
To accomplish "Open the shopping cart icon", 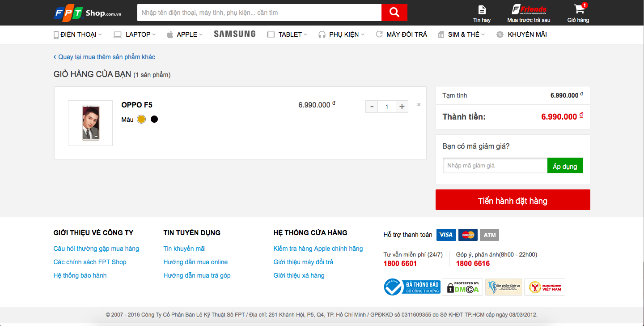I will tap(579, 9).
